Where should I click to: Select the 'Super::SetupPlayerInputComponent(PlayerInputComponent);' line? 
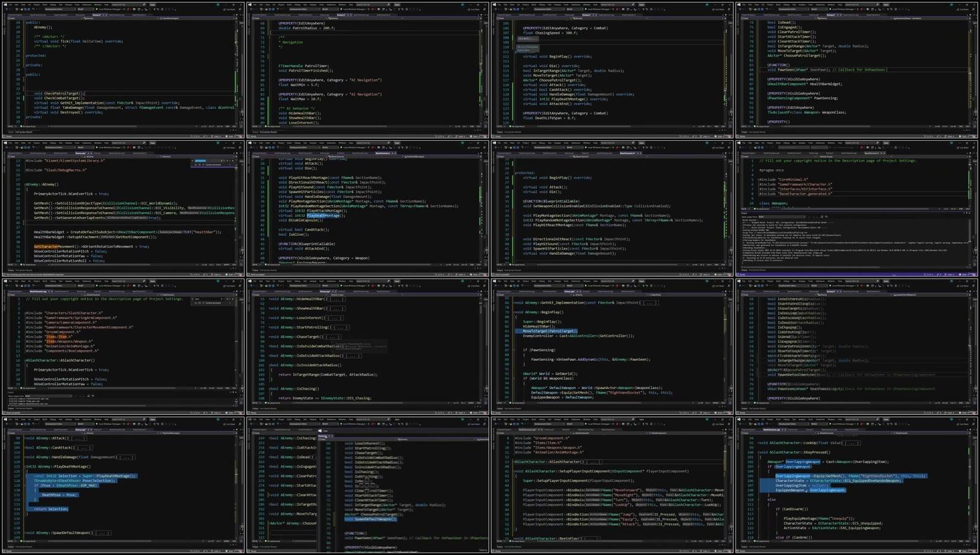click(579, 481)
